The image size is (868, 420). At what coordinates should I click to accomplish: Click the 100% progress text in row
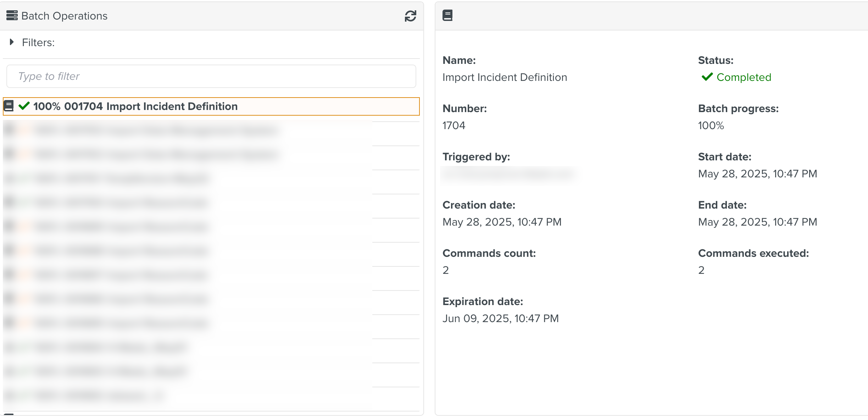click(47, 106)
